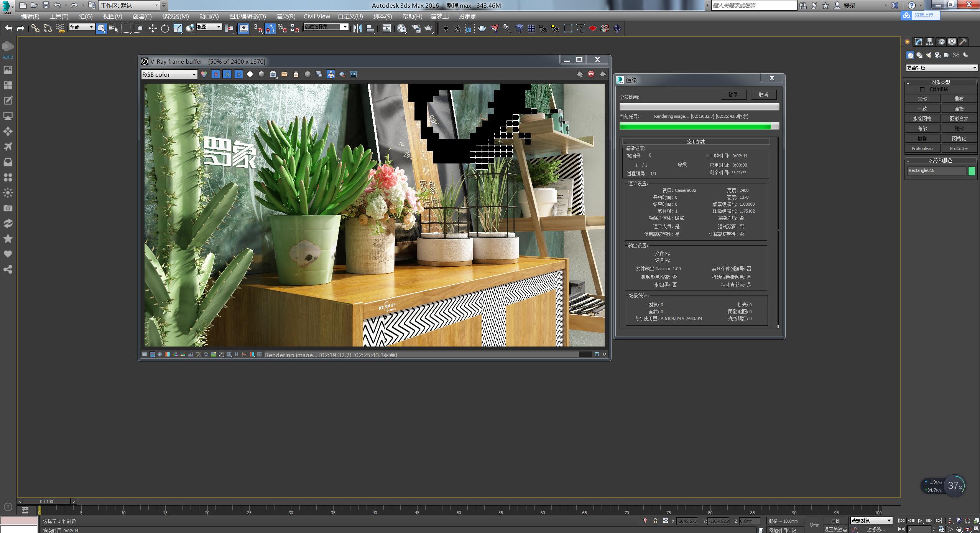Open the Create panel star tab
Viewport: 980px width, 533px height.
coord(908,42)
